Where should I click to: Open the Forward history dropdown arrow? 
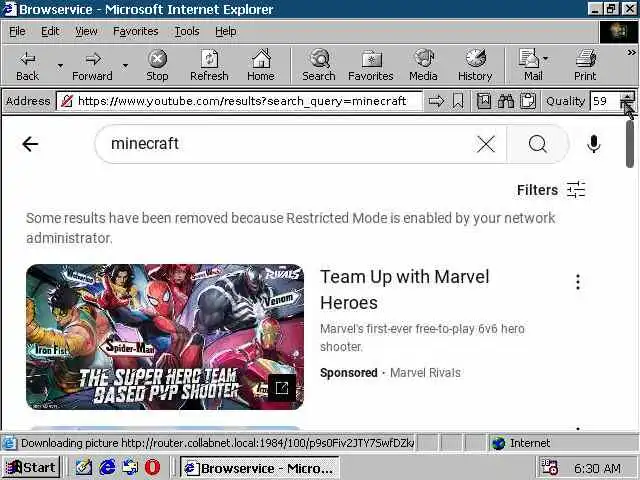click(125, 66)
